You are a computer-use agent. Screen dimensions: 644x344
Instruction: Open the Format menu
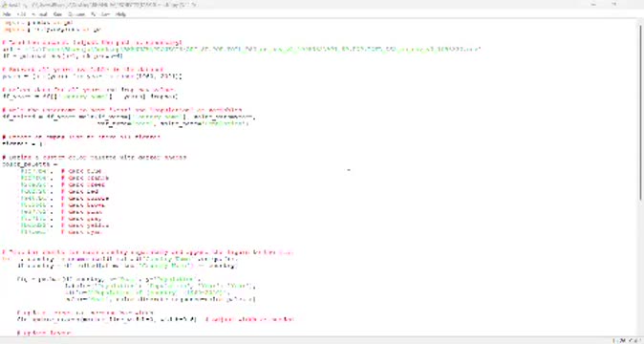tap(39, 14)
